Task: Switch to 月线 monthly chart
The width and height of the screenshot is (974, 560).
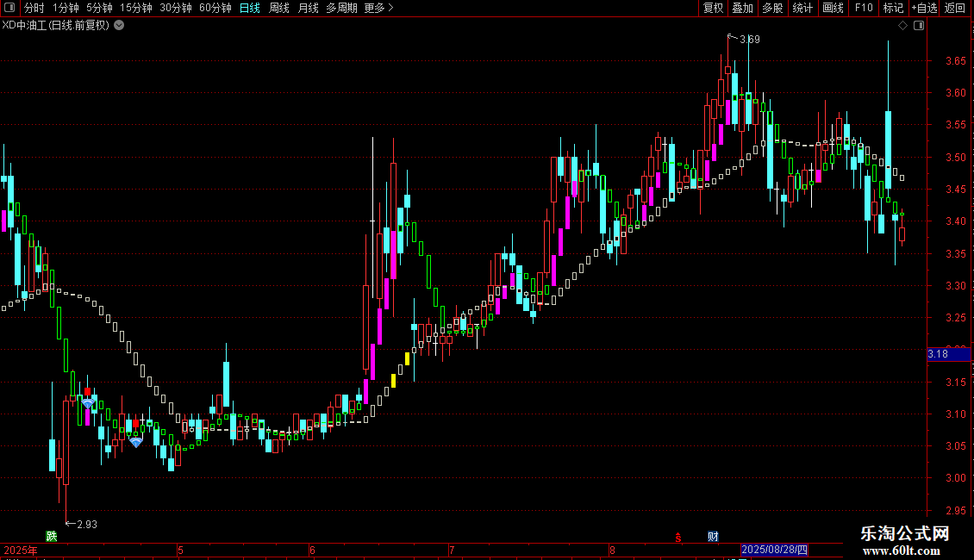Action: (308, 8)
